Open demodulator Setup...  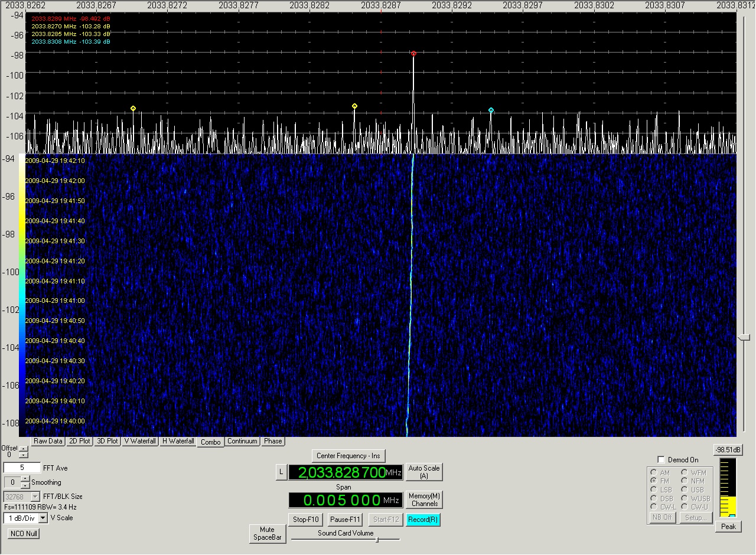click(x=696, y=517)
